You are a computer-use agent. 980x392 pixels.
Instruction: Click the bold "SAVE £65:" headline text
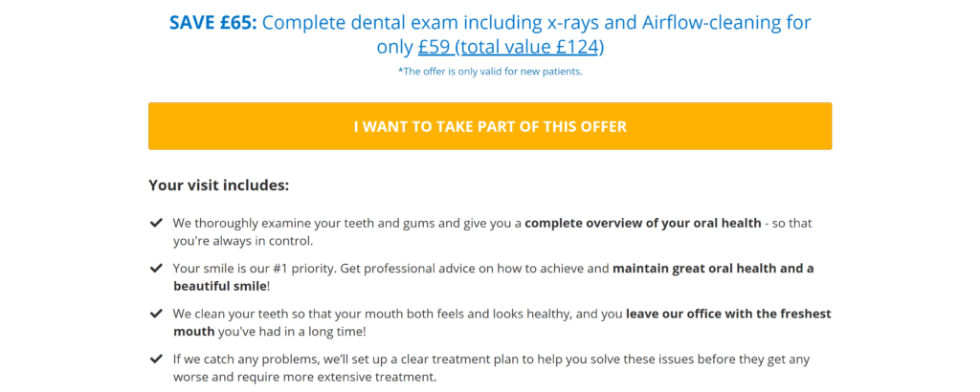coord(213,23)
